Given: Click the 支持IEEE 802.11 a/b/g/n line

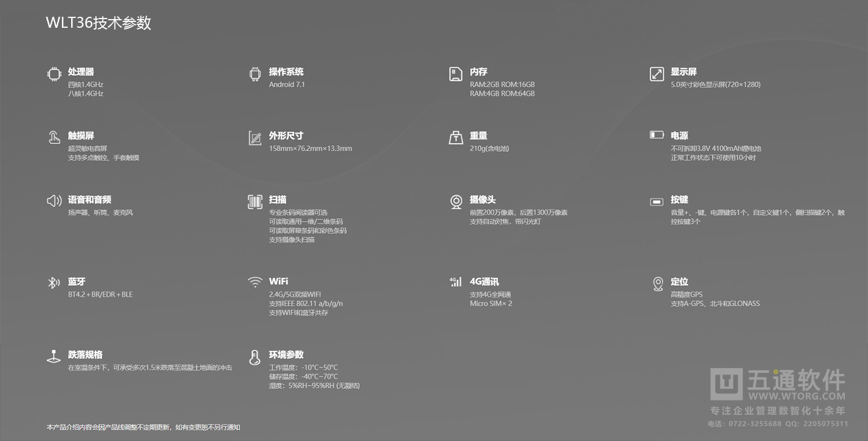Looking at the screenshot, I should [x=306, y=304].
